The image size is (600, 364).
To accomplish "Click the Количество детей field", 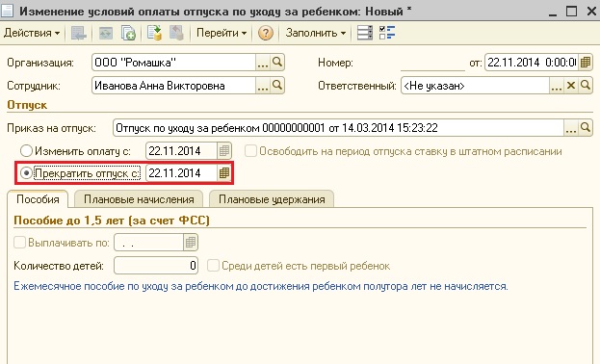I will click(x=156, y=266).
